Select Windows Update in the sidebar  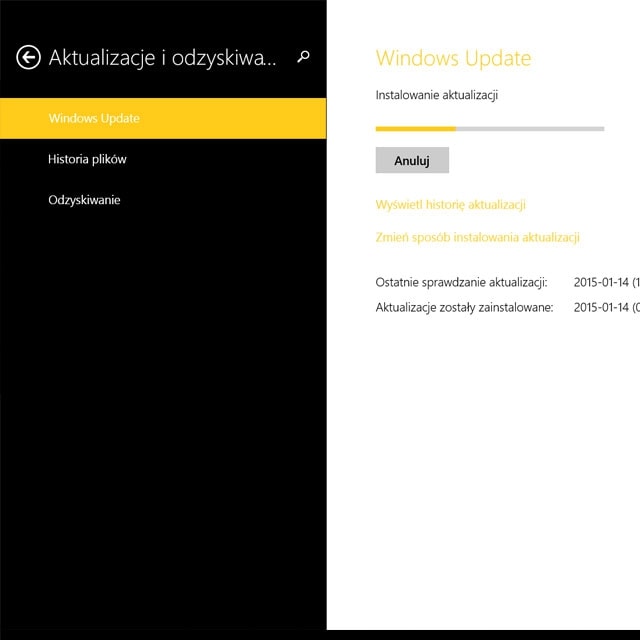point(163,118)
